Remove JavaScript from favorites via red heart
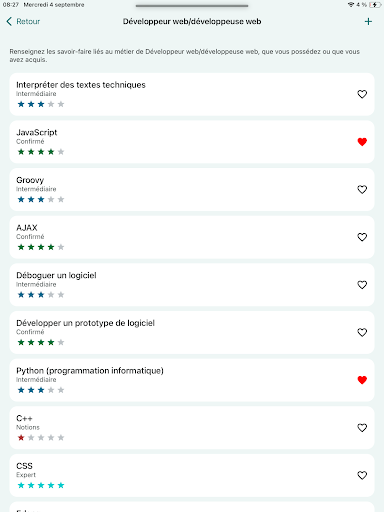This screenshot has height=512, width=384. [x=362, y=142]
